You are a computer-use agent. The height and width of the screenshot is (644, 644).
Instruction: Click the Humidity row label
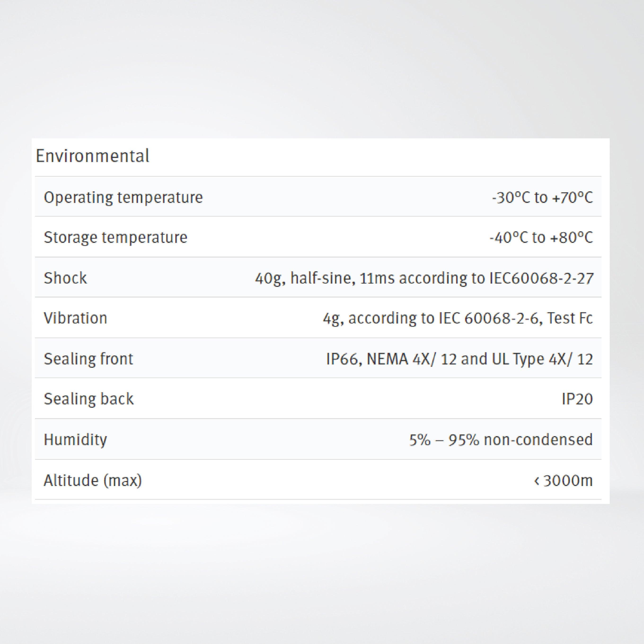pos(75,440)
